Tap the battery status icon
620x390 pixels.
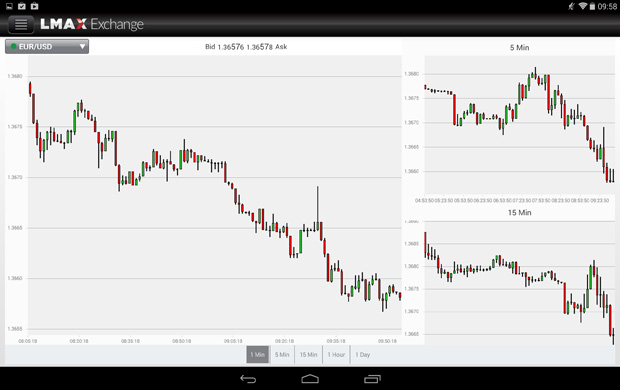[x=592, y=6]
